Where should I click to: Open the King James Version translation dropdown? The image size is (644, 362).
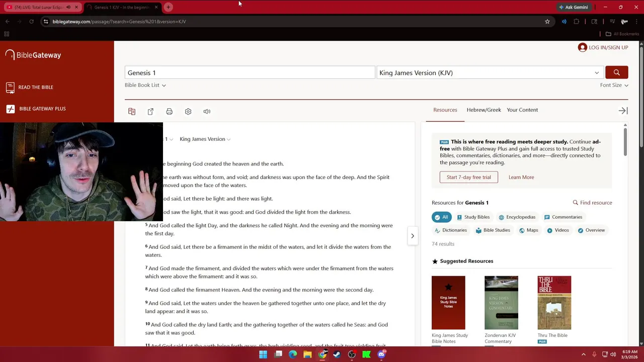pyautogui.click(x=490, y=72)
